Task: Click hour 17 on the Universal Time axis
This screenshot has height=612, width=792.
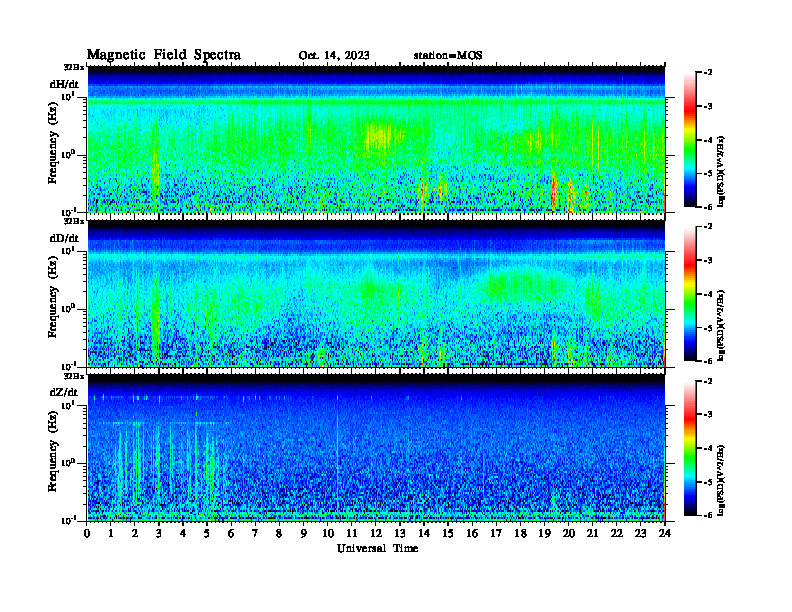Action: click(x=496, y=533)
